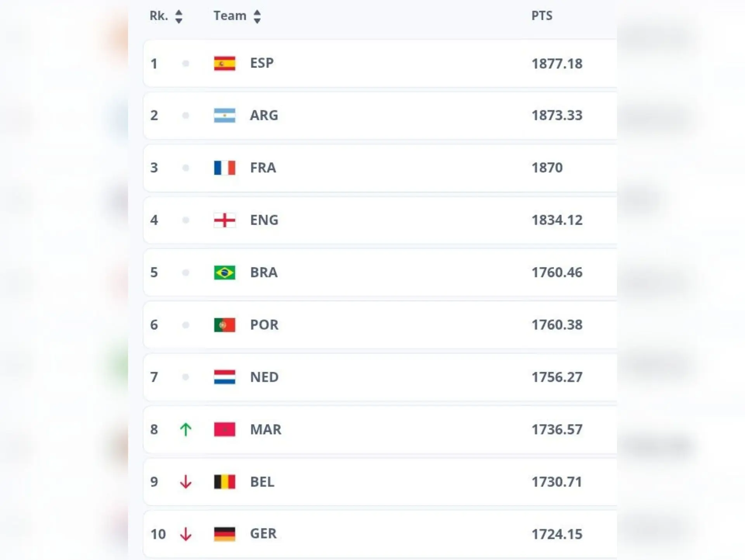Click the Brazil flag icon
Viewport: 745px width, 560px height.
click(224, 272)
